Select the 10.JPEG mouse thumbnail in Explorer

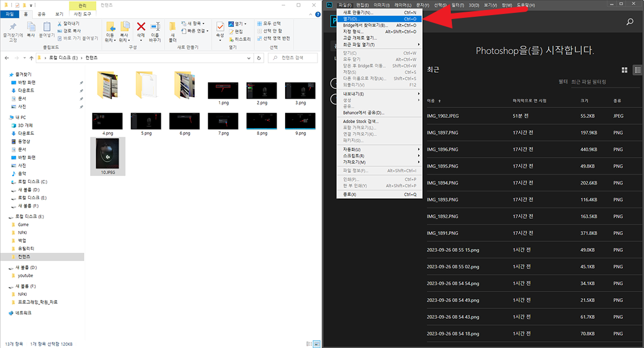(108, 156)
